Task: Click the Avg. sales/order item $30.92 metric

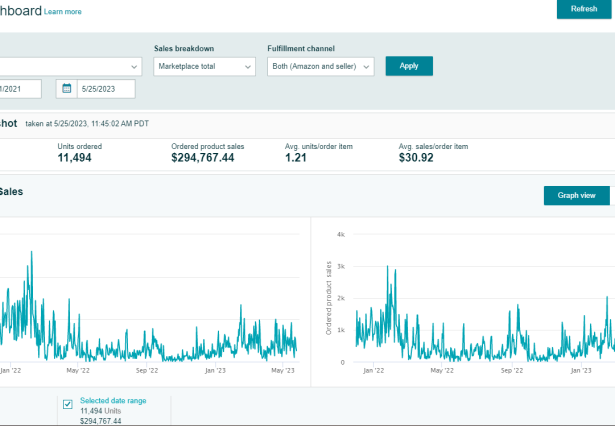Action: pos(415,158)
